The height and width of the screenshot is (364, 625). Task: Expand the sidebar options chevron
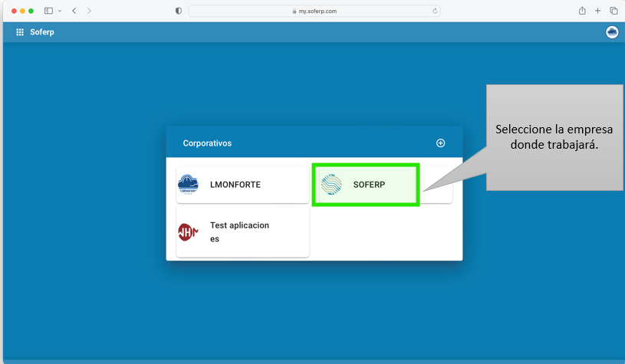click(x=60, y=11)
